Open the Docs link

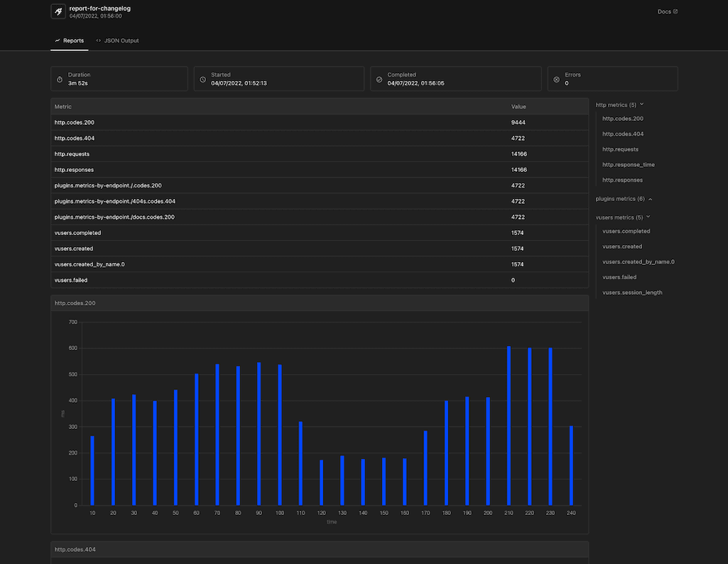tap(665, 11)
